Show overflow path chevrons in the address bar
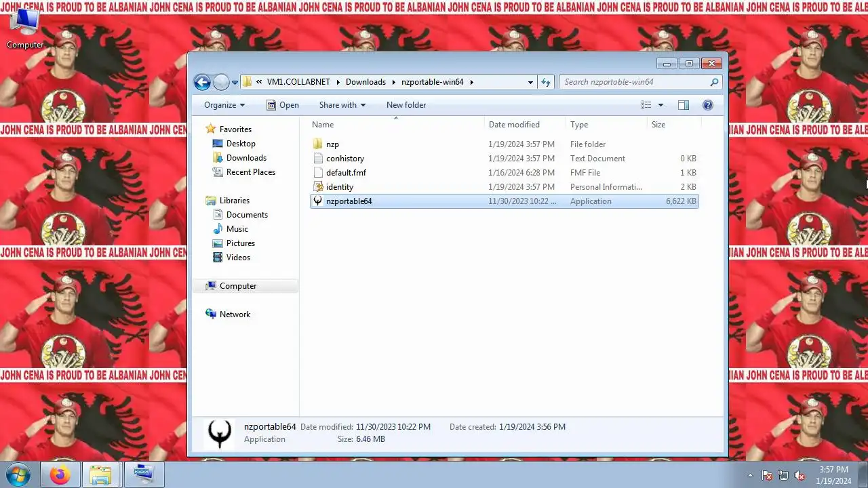Image resolution: width=868 pixels, height=488 pixels. 259,82
